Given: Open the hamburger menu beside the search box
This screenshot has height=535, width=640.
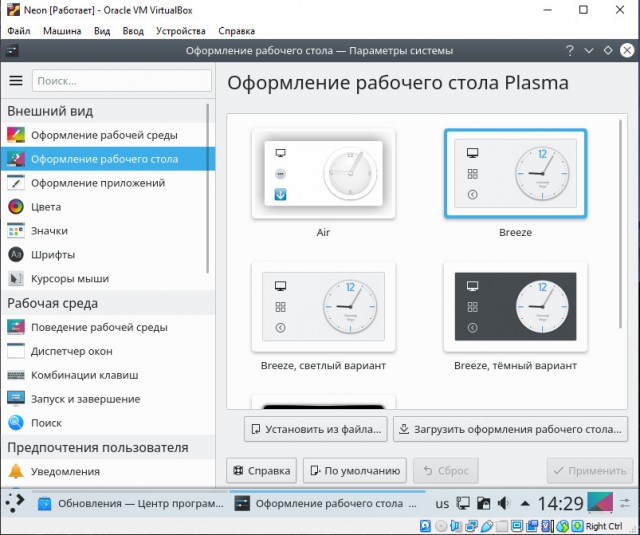Looking at the screenshot, I should pos(16,80).
